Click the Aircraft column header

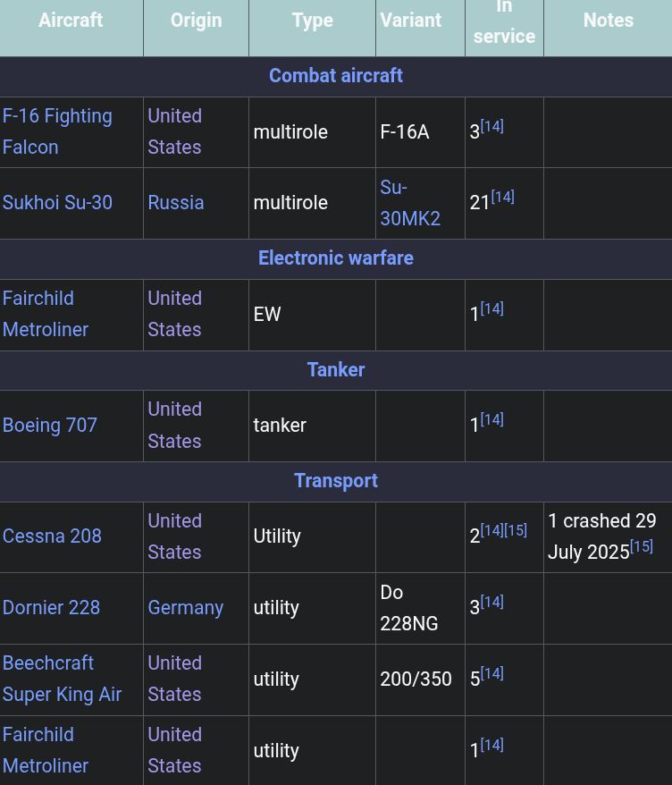point(71,21)
